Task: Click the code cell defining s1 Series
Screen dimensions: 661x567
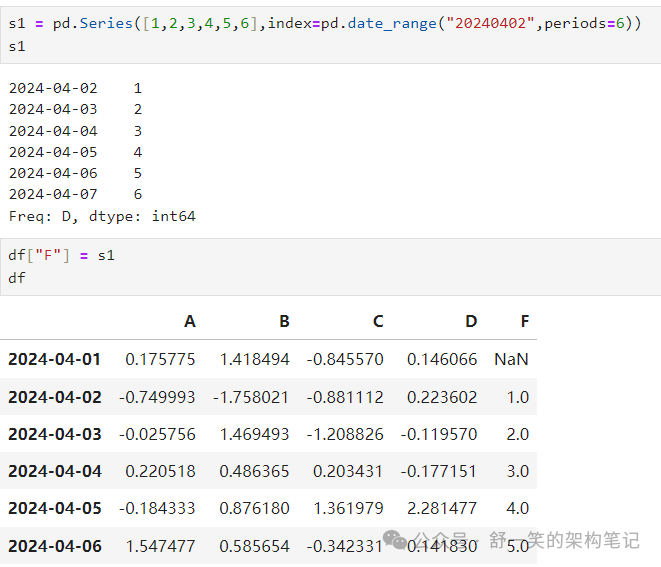Action: click(x=325, y=33)
